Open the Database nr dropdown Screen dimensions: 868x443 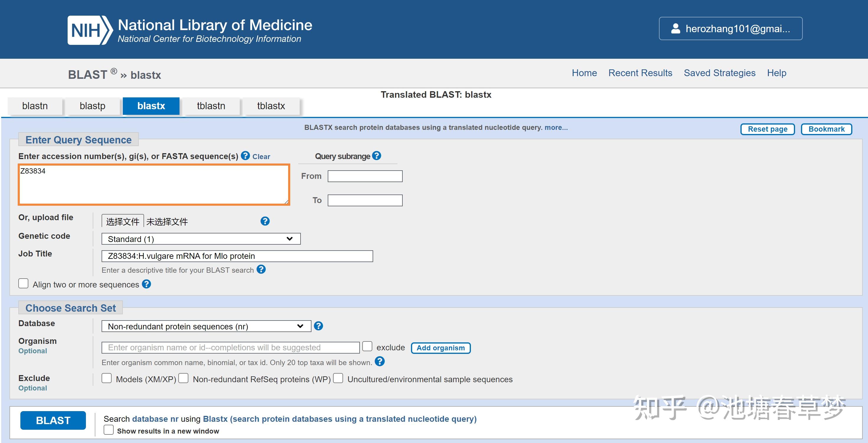tap(206, 326)
